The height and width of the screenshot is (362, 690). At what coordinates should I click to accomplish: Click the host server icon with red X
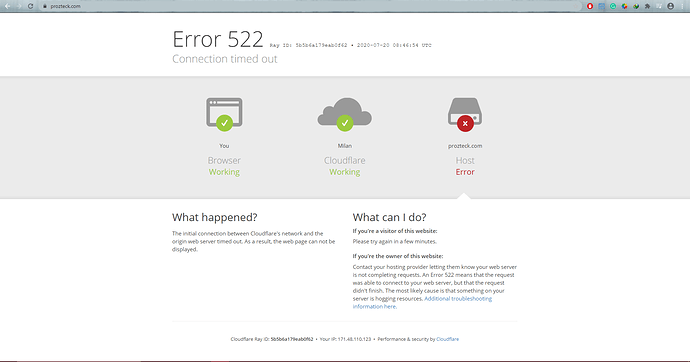[x=465, y=114]
